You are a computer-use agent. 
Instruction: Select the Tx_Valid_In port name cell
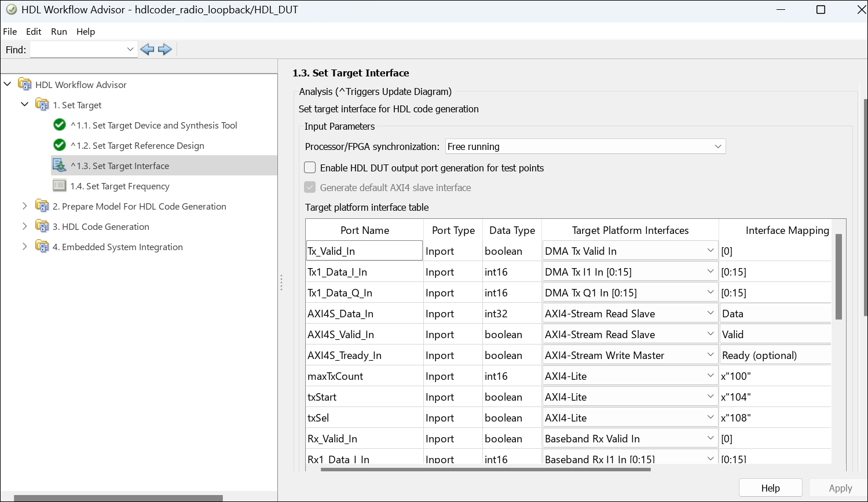tap(364, 251)
